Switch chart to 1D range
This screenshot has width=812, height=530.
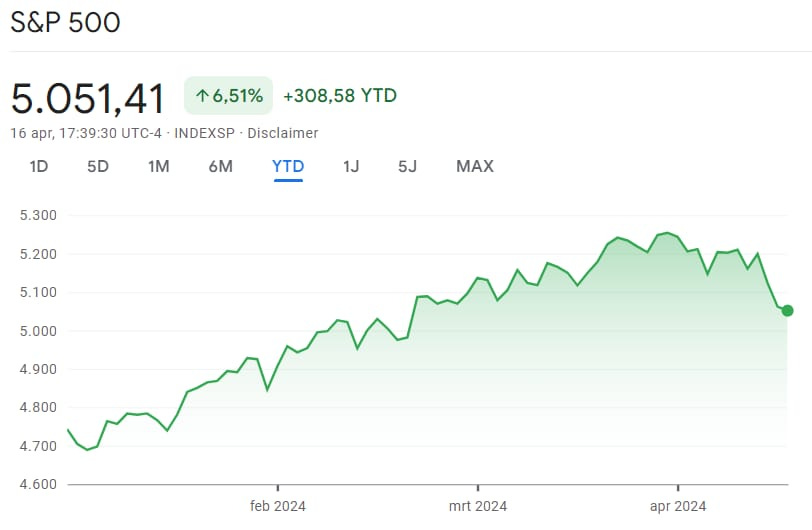click(x=39, y=166)
